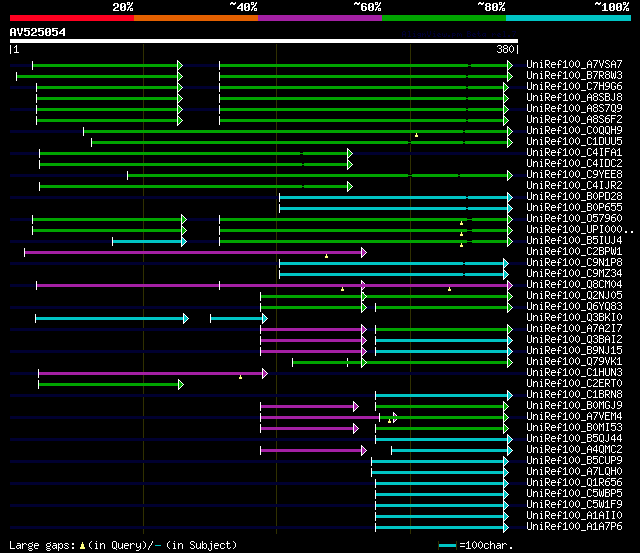Click the UniRef100_Q2NJ05 label
The height and width of the screenshot is (553, 640).
(574, 296)
